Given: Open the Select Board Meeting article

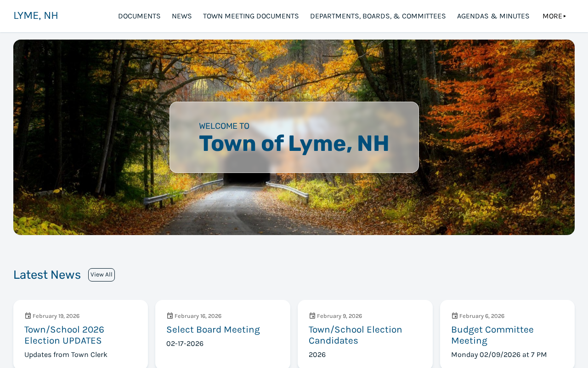Looking at the screenshot, I should coord(213,329).
